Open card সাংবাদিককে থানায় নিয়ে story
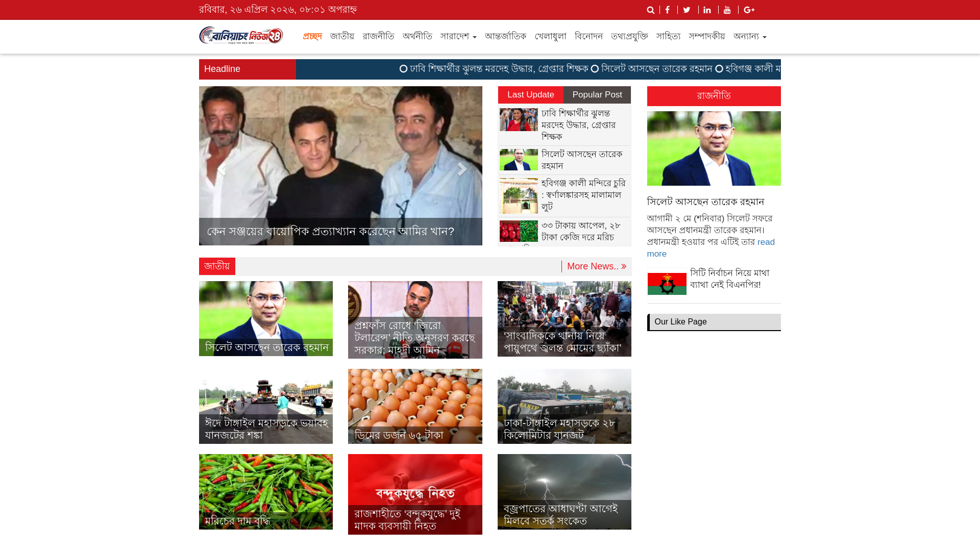Viewport: 980px width, 551px height. pyautogui.click(x=565, y=319)
